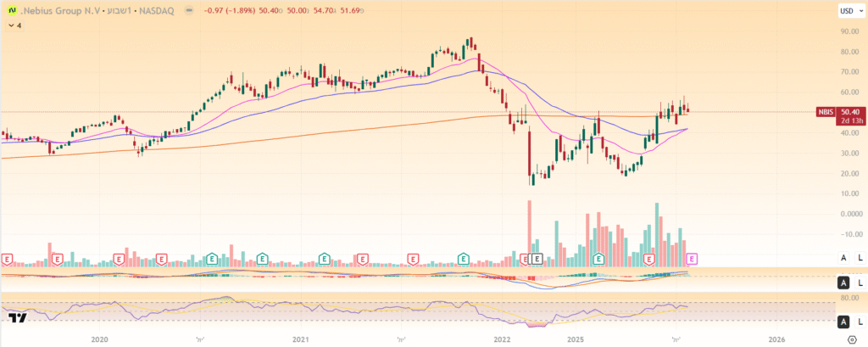The image size is (868, 347).
Task: Click the 90.00 price axis label
Action: click(849, 31)
